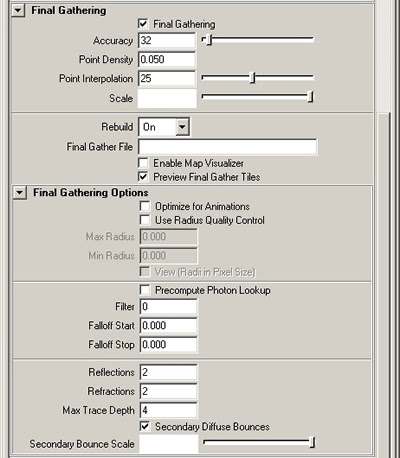Click the Scale slider handle

[x=310, y=97]
